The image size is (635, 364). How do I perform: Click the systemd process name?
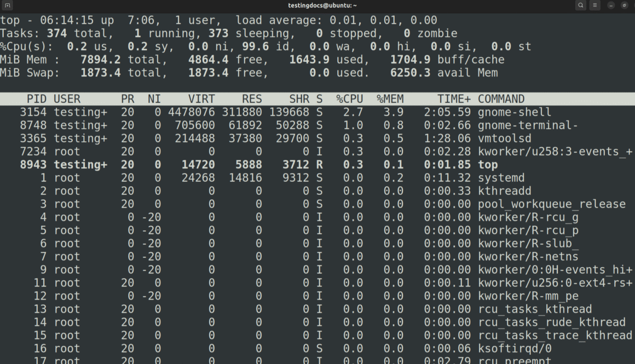coord(501,178)
